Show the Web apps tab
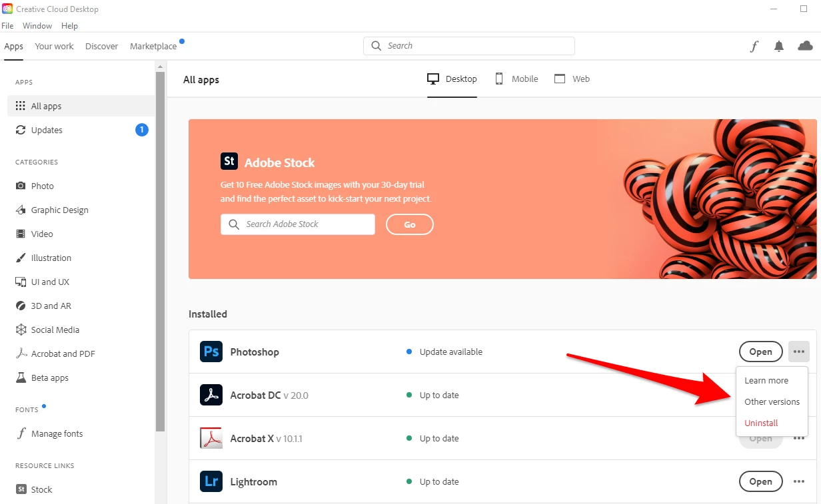Viewport: 821px width, 504px height. [x=572, y=79]
